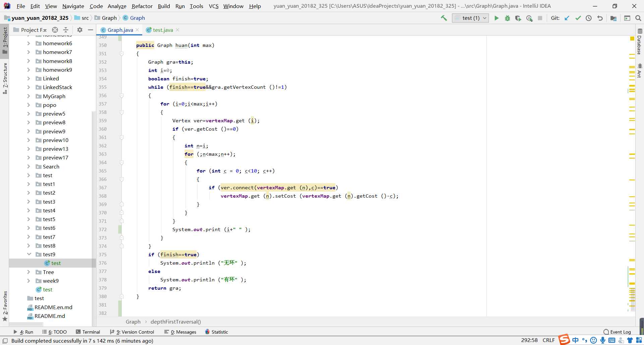The width and height of the screenshot is (644, 345).
Task: Close the test.java tab
Action: (177, 30)
